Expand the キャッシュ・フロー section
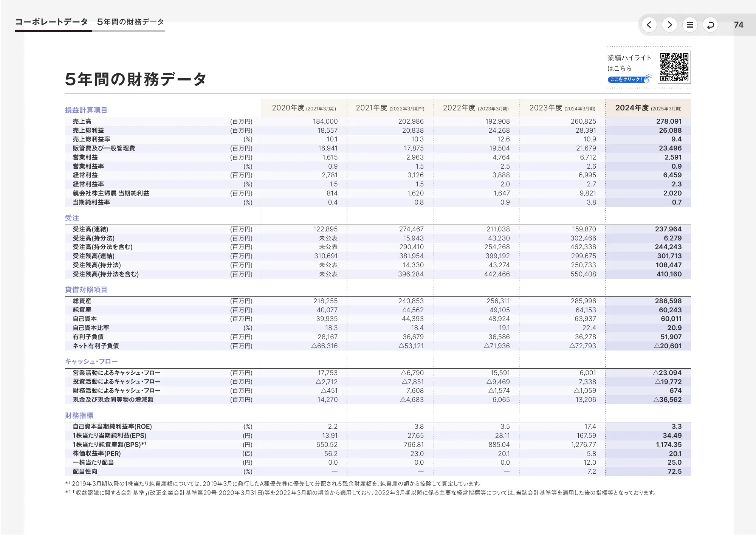The image size is (756, 535). [91, 361]
